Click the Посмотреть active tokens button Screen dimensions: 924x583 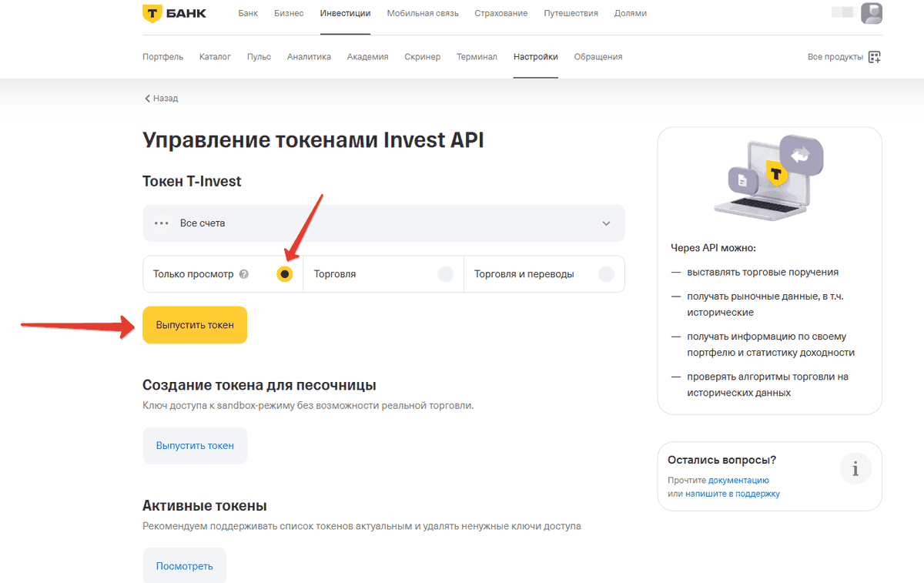(x=184, y=566)
